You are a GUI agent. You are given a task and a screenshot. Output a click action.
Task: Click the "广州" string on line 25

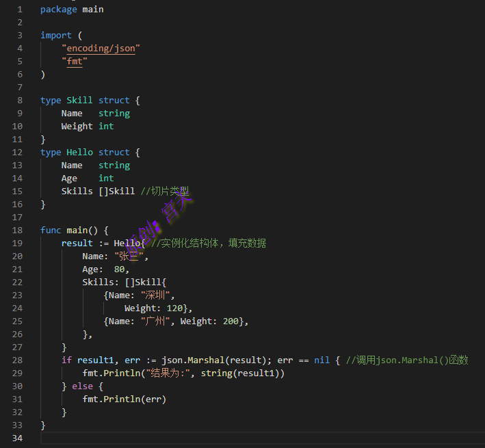coord(158,321)
